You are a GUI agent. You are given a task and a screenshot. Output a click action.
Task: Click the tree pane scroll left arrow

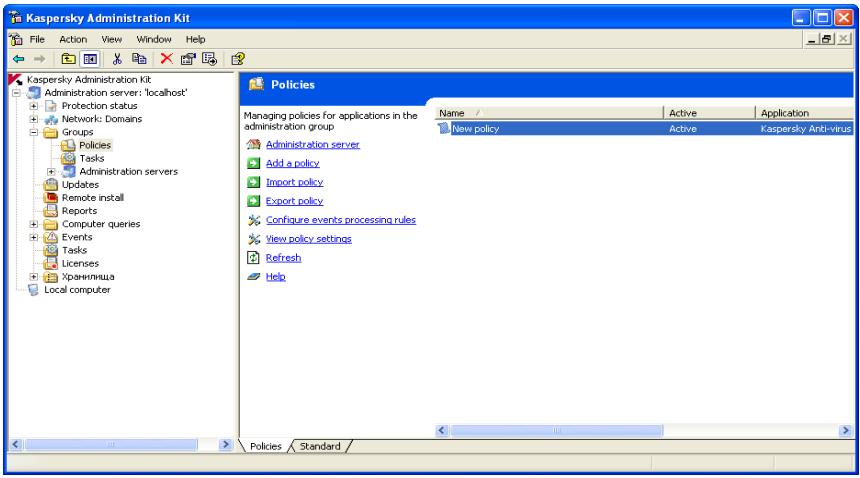(x=16, y=445)
